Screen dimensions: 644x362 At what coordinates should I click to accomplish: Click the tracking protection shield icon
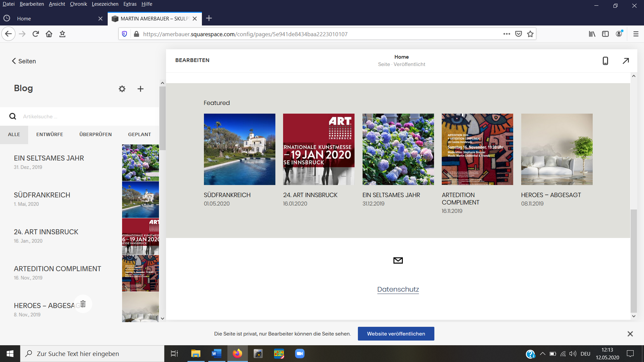[124, 34]
